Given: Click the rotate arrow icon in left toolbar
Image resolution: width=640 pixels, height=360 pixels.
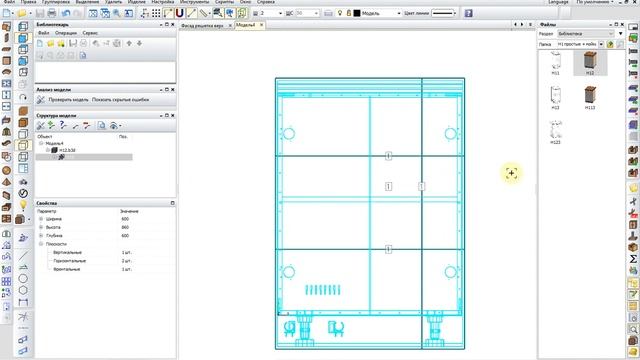Looking at the screenshot, I should coord(23,97).
